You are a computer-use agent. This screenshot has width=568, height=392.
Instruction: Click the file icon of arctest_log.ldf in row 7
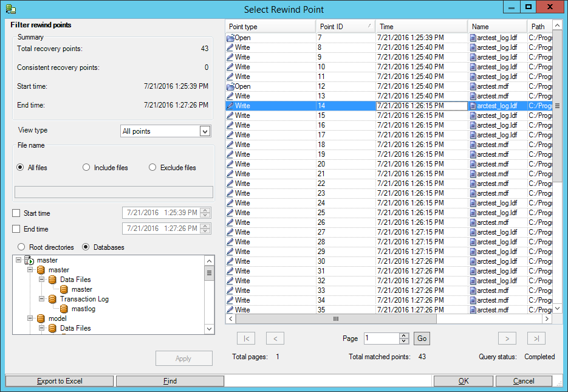pyautogui.click(x=473, y=38)
